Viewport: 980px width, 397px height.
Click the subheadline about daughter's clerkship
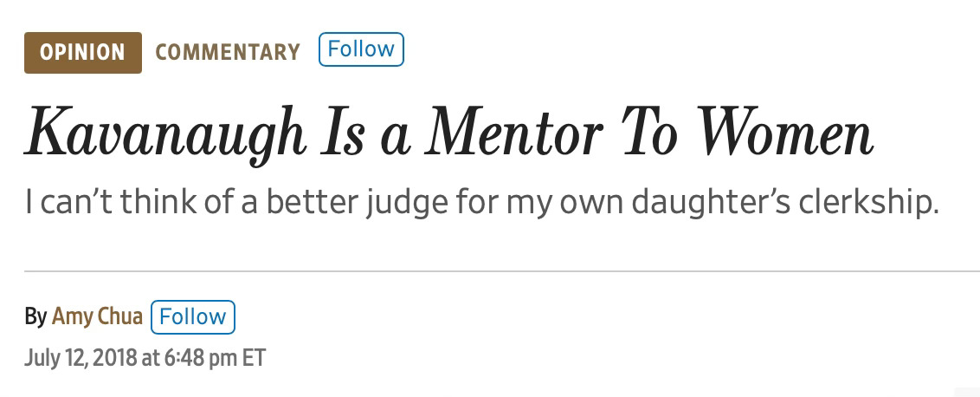[482, 204]
